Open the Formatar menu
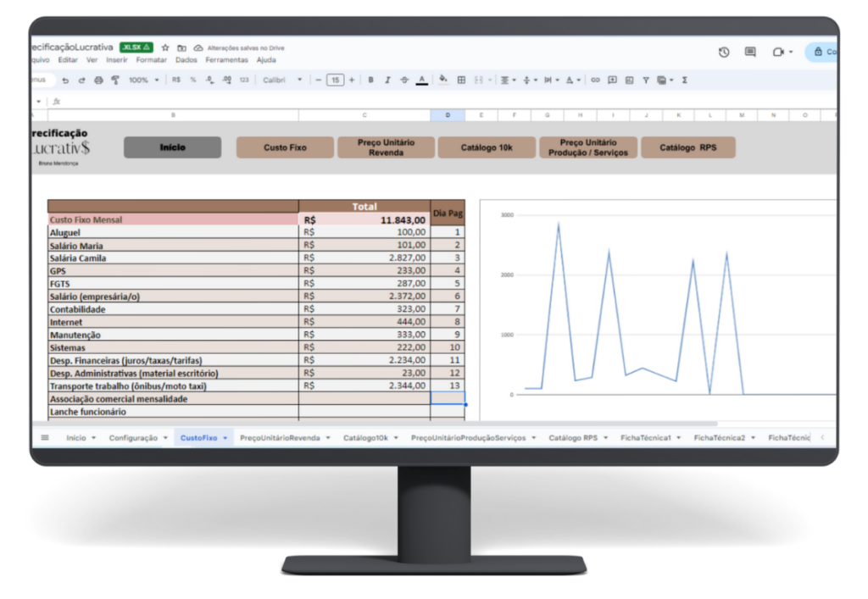This screenshot has height=599, width=868. tap(152, 60)
